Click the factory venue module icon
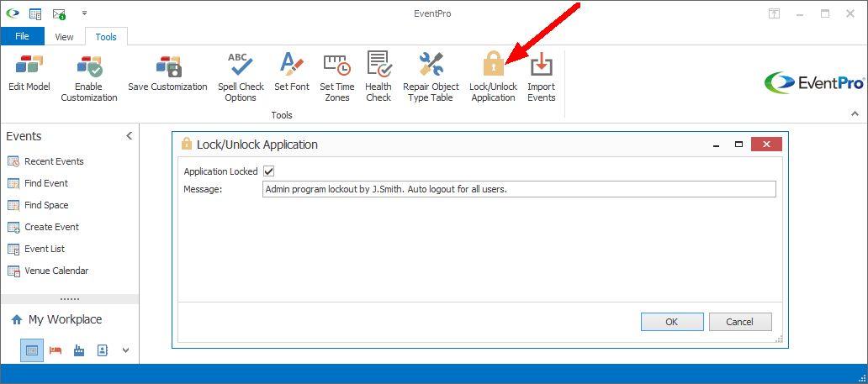The height and width of the screenshot is (384, 868). [79, 350]
